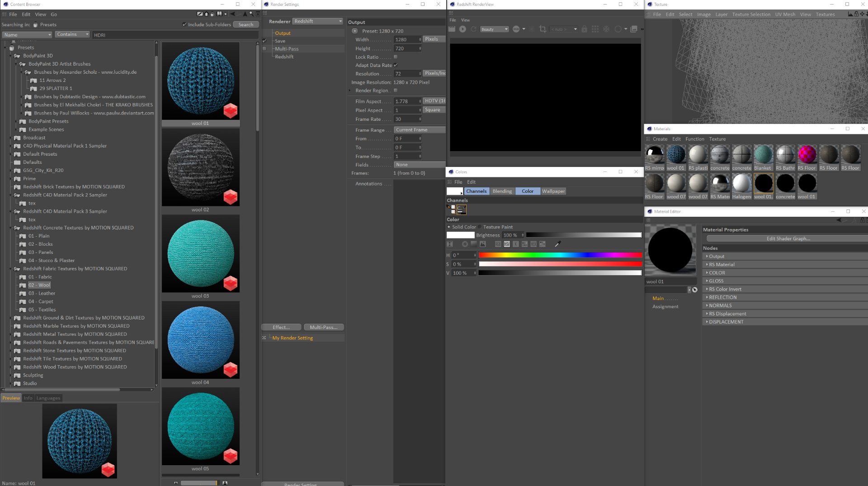Click the Hue slider bar in Colors
The height and width of the screenshot is (486, 868).
pyautogui.click(x=560, y=255)
